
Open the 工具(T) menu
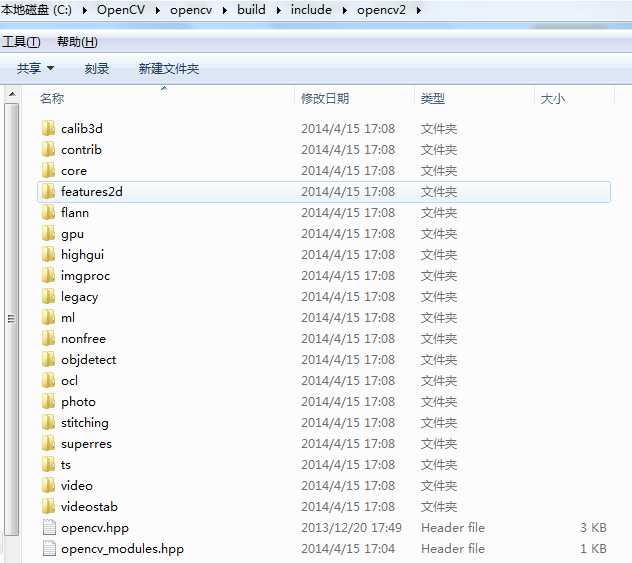pyautogui.click(x=21, y=42)
